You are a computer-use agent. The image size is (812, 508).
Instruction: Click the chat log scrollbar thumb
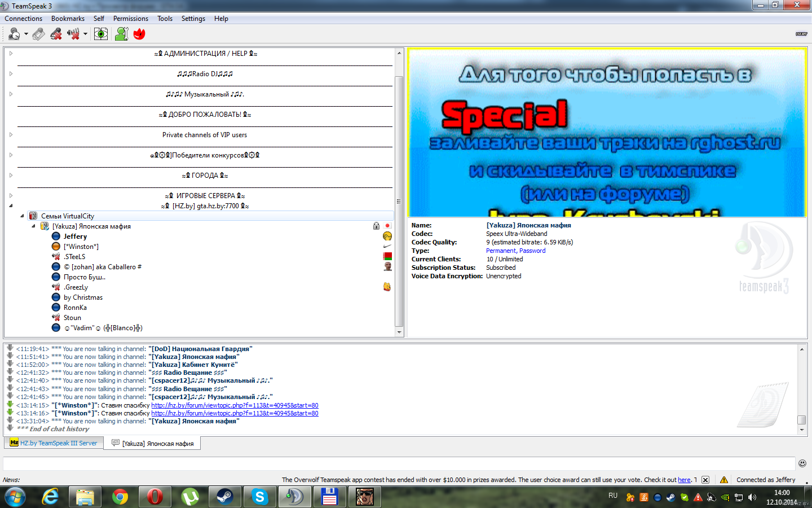(x=801, y=420)
